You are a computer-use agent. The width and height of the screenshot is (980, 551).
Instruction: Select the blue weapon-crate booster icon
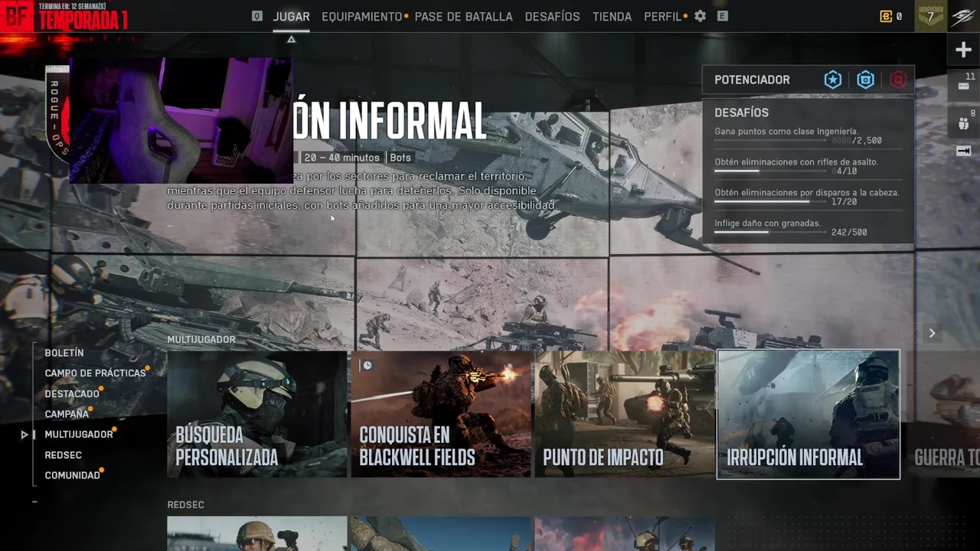pyautogui.click(x=865, y=80)
